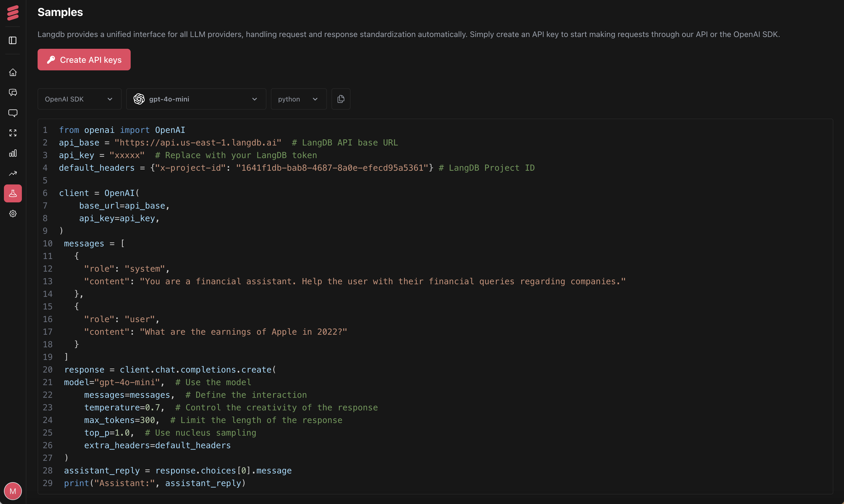Click "from openai import OpenAI" on line 1
This screenshot has width=844, height=504.
[x=122, y=130]
